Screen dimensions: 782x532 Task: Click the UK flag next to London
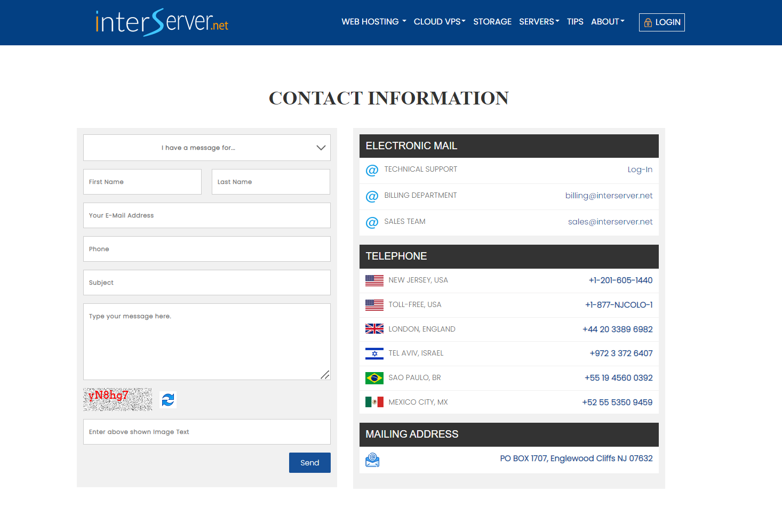click(x=374, y=329)
